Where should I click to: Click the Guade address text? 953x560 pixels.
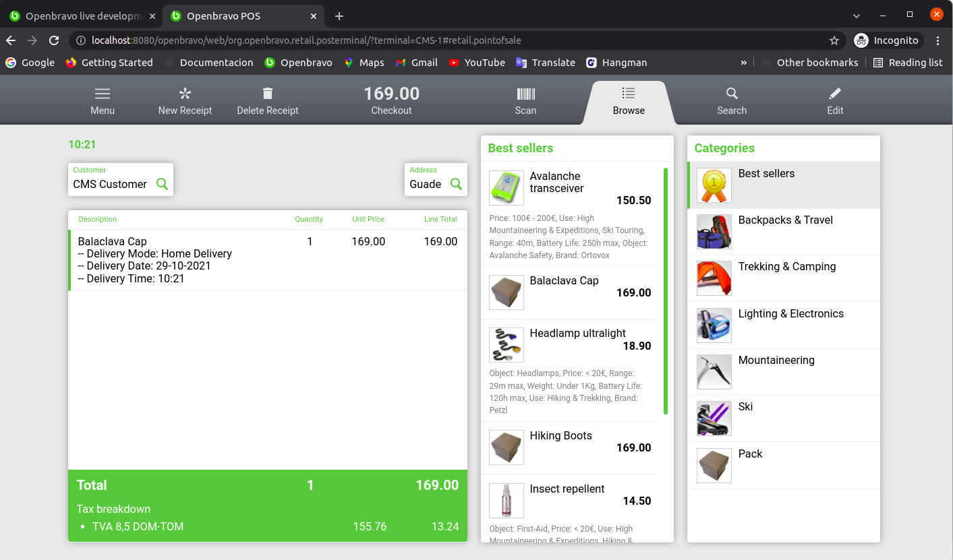click(426, 184)
